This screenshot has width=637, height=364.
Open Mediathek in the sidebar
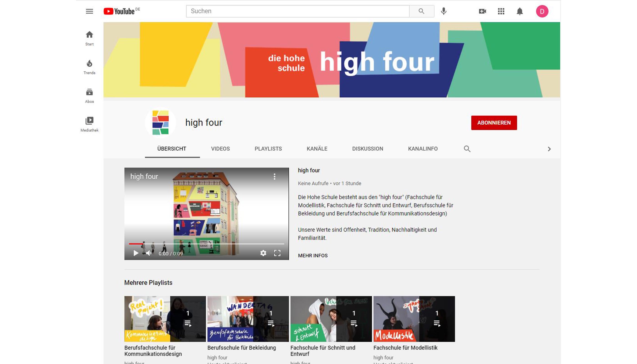tap(89, 124)
